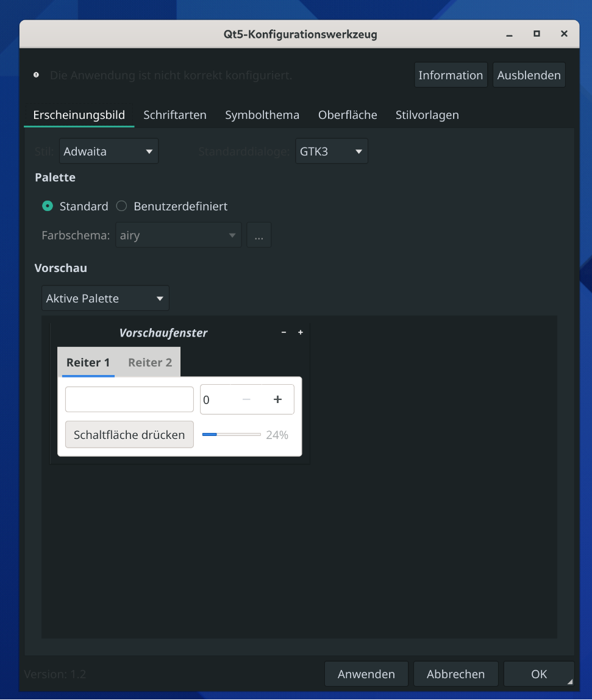Image resolution: width=592 pixels, height=700 pixels.
Task: Click the Anwenden button
Action: click(x=366, y=674)
